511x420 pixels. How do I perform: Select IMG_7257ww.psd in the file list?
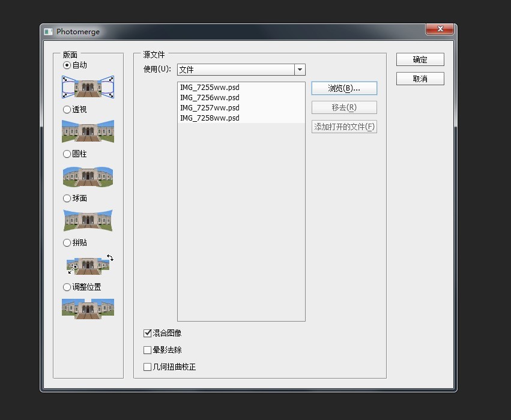241,107
